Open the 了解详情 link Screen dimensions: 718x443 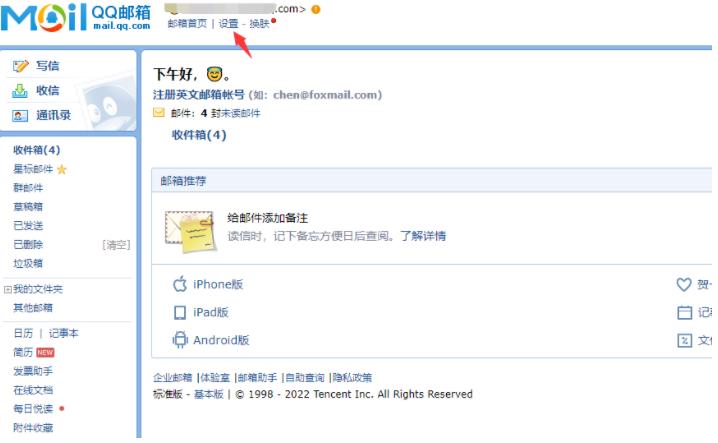click(423, 236)
